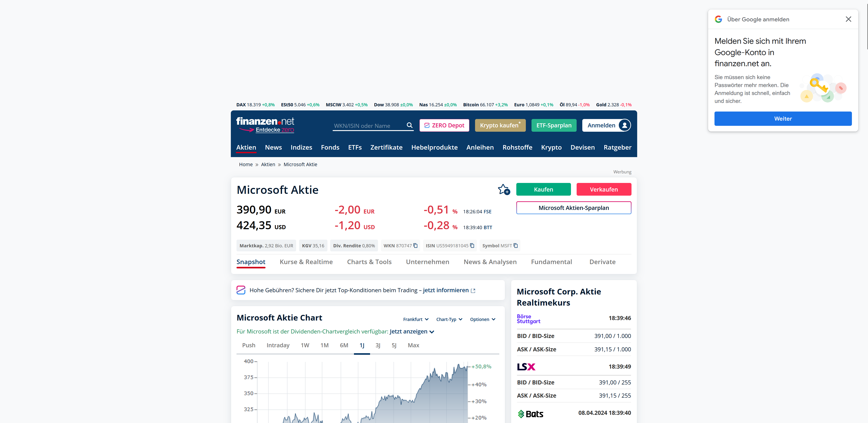
Task: Click the jetzt informieren link
Action: pos(446,290)
